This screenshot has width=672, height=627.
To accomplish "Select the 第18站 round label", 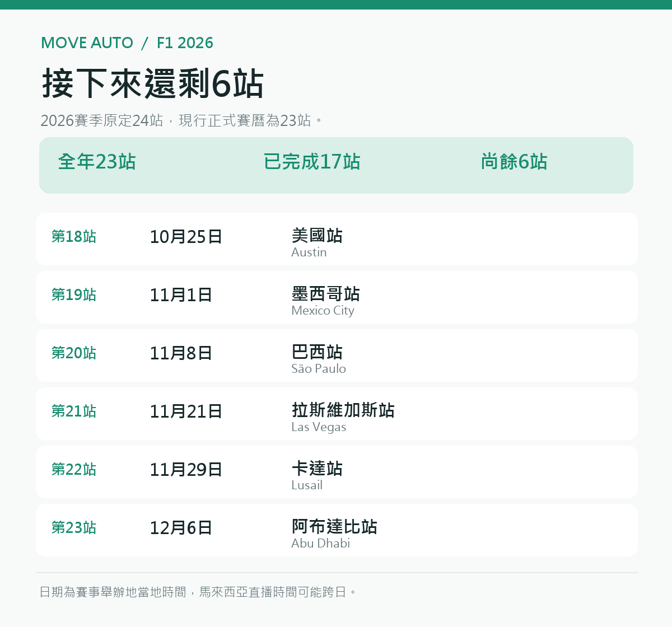I will [x=74, y=237].
